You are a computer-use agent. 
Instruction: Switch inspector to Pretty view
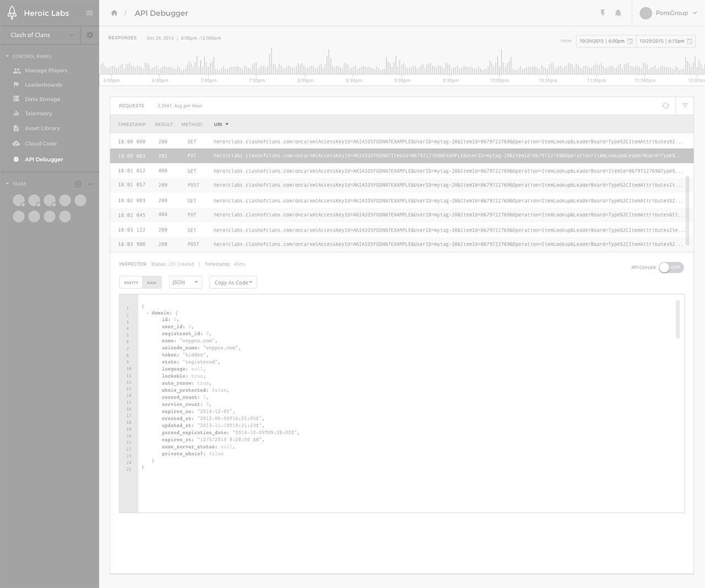click(131, 283)
